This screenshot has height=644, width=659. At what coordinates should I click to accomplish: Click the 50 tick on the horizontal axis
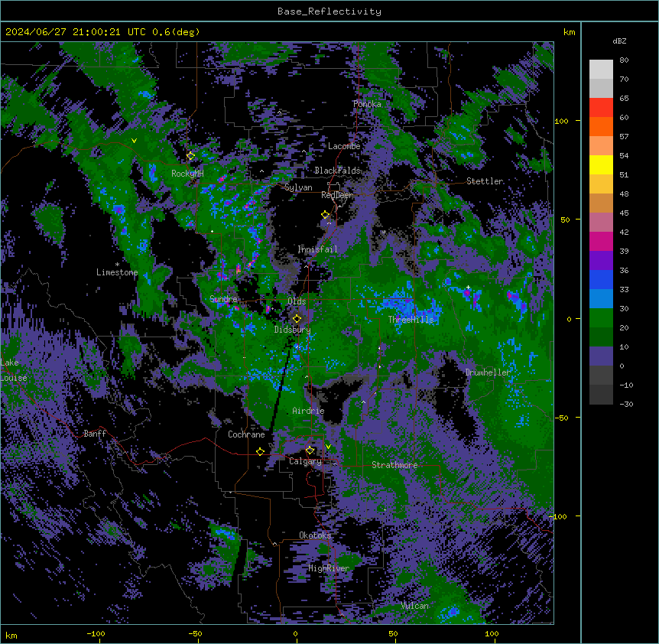coord(393,633)
